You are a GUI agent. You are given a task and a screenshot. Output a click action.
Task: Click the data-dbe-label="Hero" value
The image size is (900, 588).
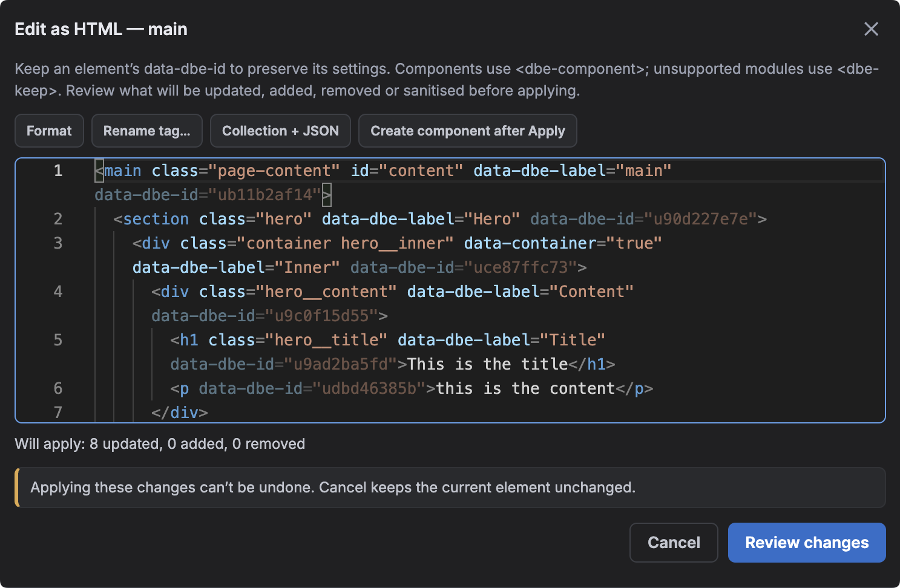(x=492, y=219)
